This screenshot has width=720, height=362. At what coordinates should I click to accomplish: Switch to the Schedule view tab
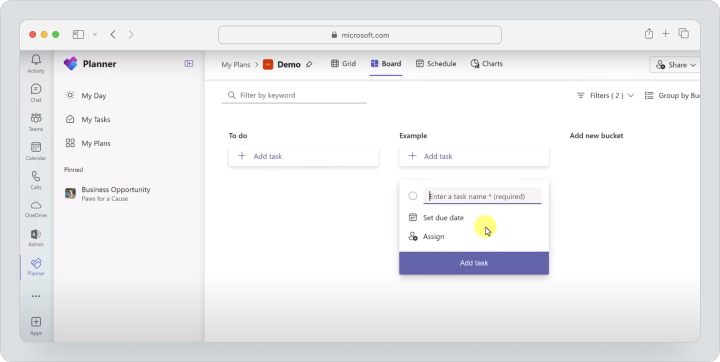pos(436,64)
